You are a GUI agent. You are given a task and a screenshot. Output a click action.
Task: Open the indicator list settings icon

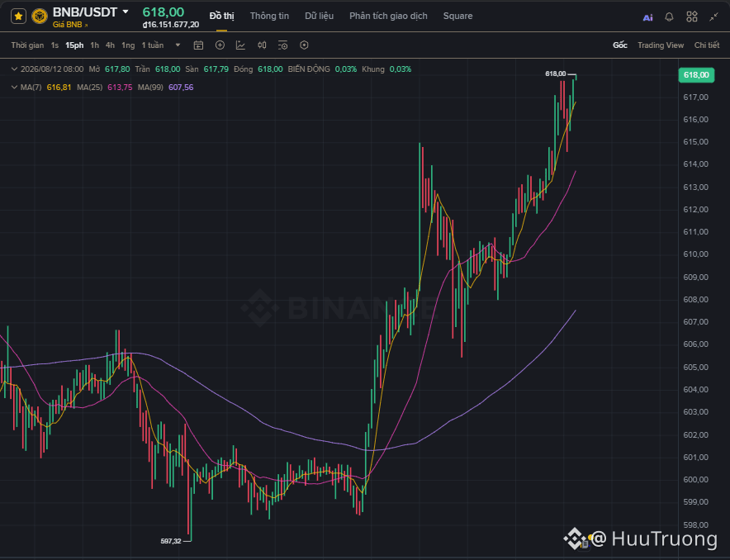pyautogui.click(x=282, y=45)
